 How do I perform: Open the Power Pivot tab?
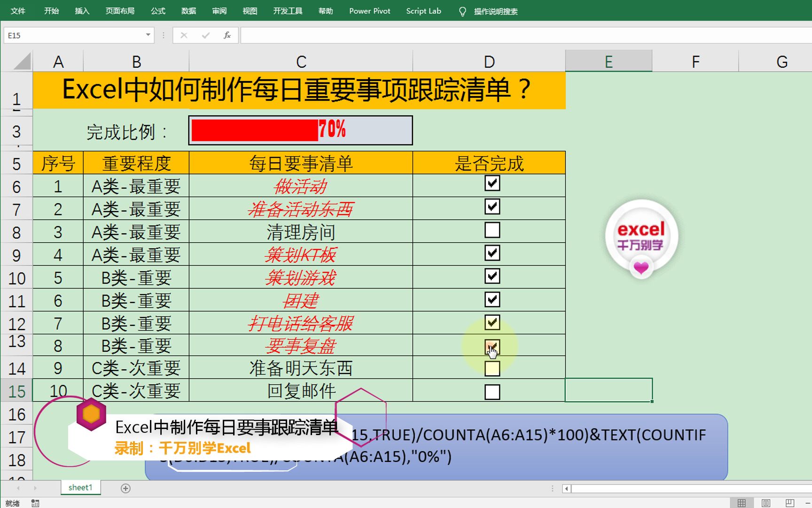point(369,11)
